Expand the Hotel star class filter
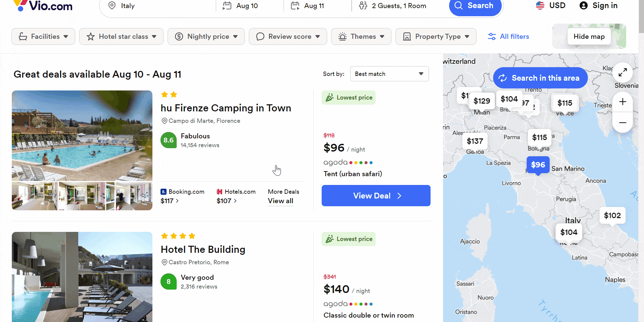This screenshot has width=644, height=322. click(121, 36)
